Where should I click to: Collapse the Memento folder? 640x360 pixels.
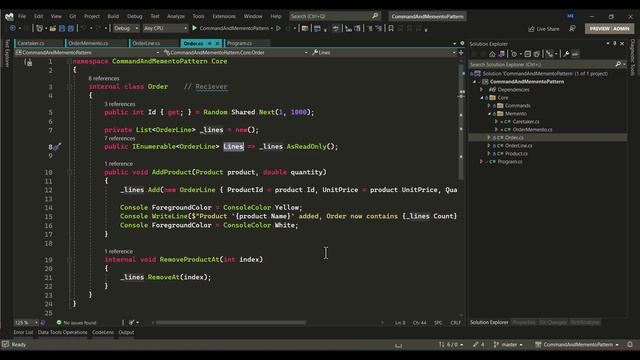coord(489,113)
